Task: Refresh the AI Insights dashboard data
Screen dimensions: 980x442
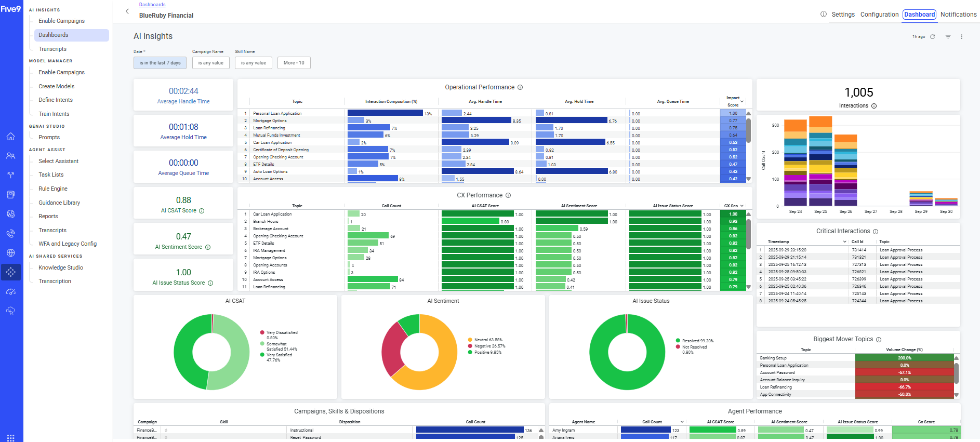Action: click(933, 37)
